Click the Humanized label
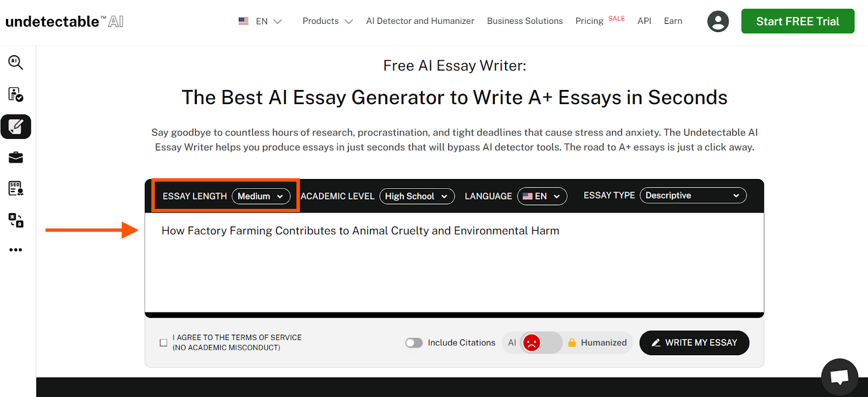This screenshot has height=397, width=868. click(x=603, y=343)
